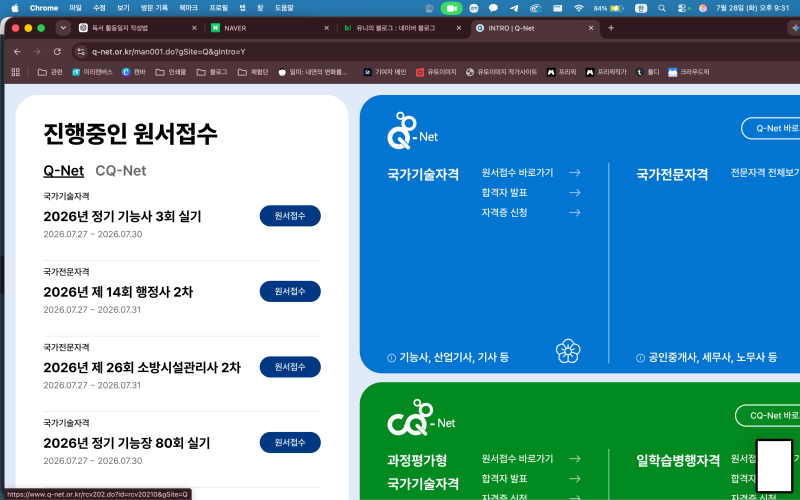The image size is (800, 500).
Task: Open the 캔바 bookmark
Action: click(134, 72)
